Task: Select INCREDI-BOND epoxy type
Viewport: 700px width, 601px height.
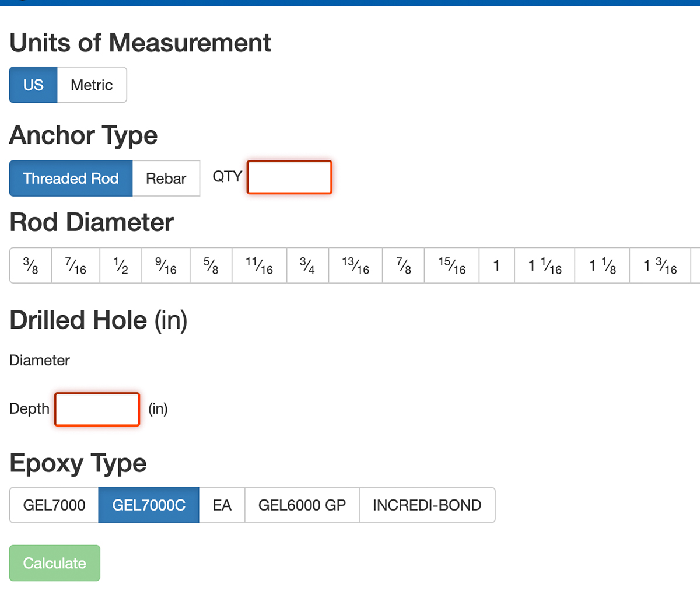Action: pos(427,505)
